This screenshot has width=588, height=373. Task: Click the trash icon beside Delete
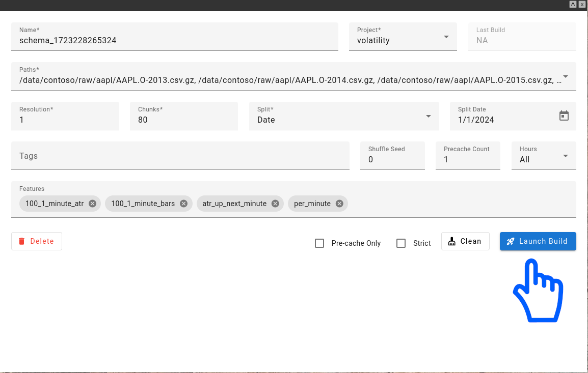(21, 241)
